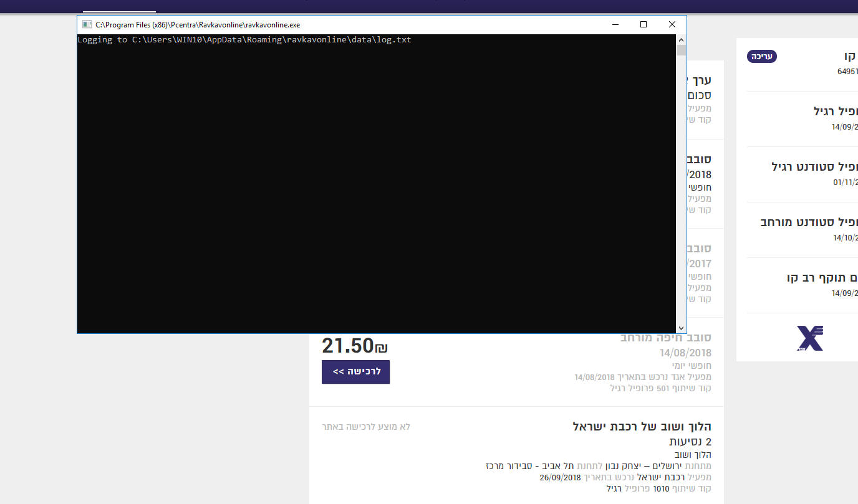The width and height of the screenshot is (858, 504).
Task: Click the פרופיל סטודנט מורחב profile entry
Action: pyautogui.click(x=809, y=222)
